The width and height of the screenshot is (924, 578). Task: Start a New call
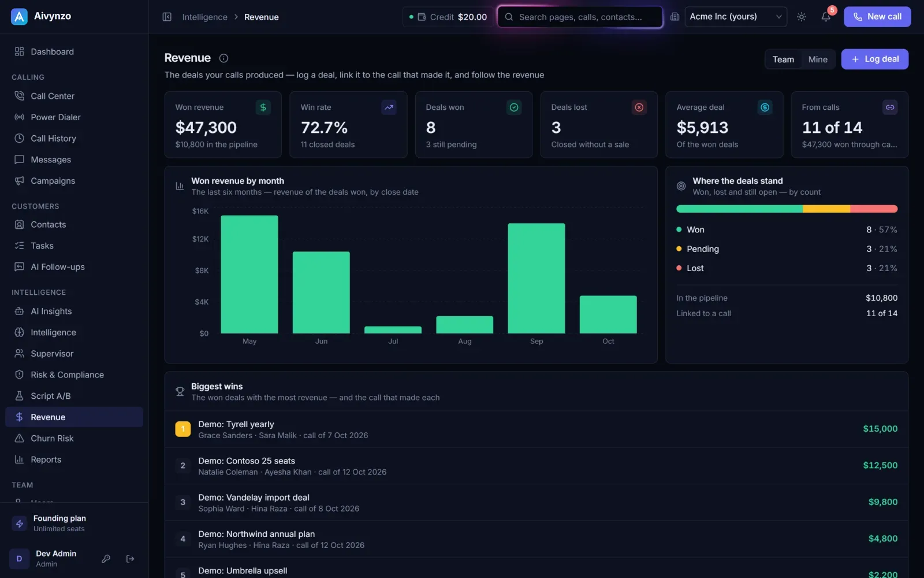coord(877,17)
